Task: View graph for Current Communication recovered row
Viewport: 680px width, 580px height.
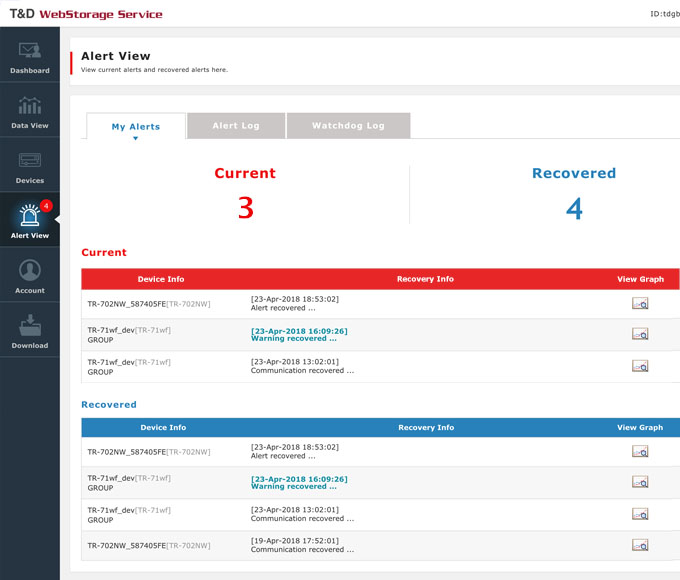Action: click(x=640, y=366)
